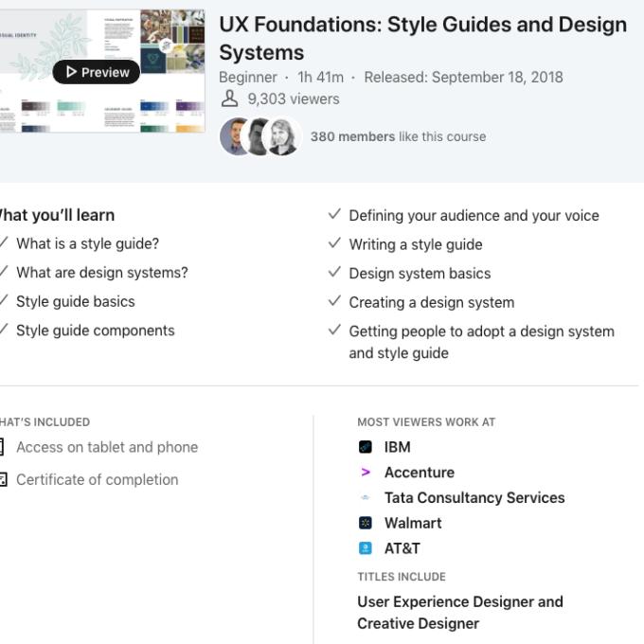Click 'Access on tablet and phone' text
The height and width of the screenshot is (644, 644).
(107, 447)
